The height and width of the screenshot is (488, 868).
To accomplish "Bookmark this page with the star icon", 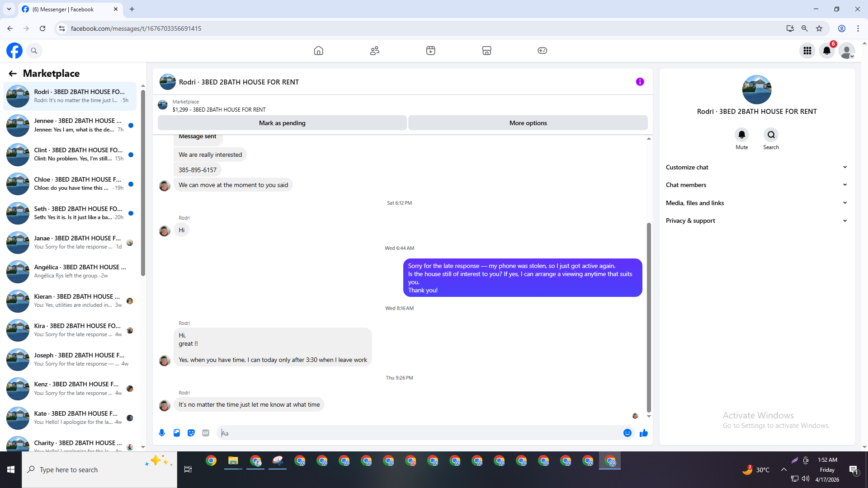I will click(819, 28).
